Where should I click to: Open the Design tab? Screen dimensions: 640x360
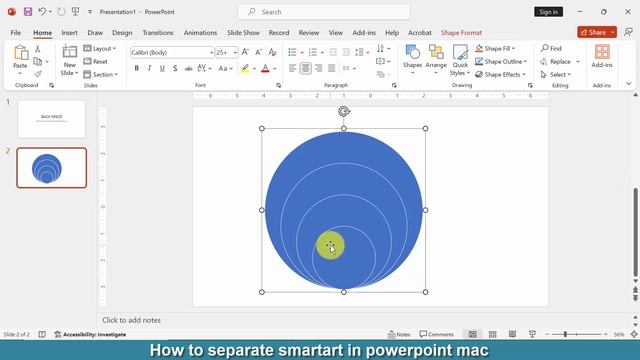click(122, 33)
